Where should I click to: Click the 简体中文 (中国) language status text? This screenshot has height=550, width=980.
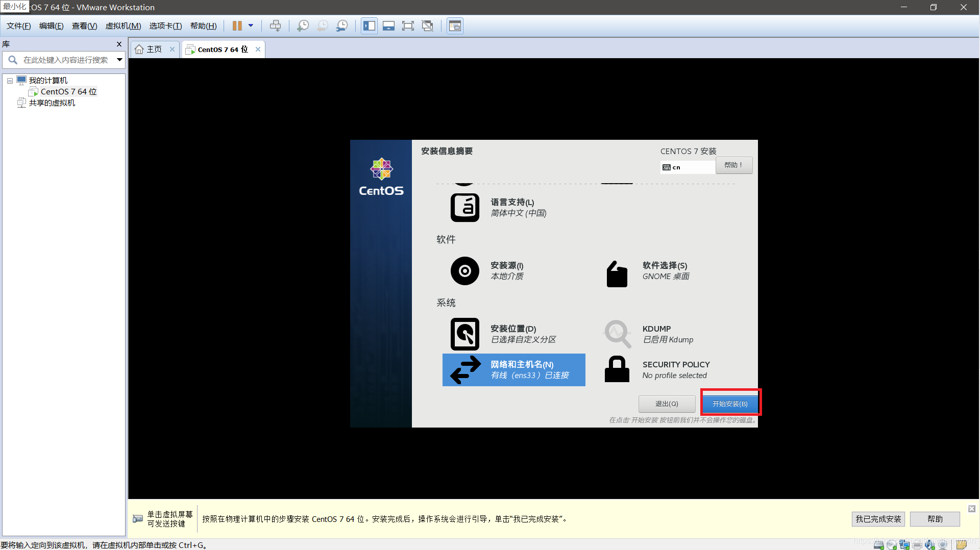519,213
